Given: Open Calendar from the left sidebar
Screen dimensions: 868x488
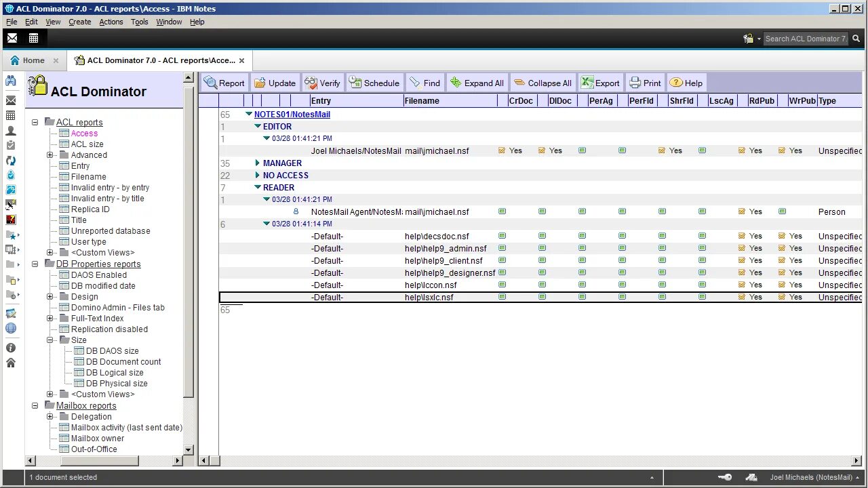Looking at the screenshot, I should click(x=11, y=115).
